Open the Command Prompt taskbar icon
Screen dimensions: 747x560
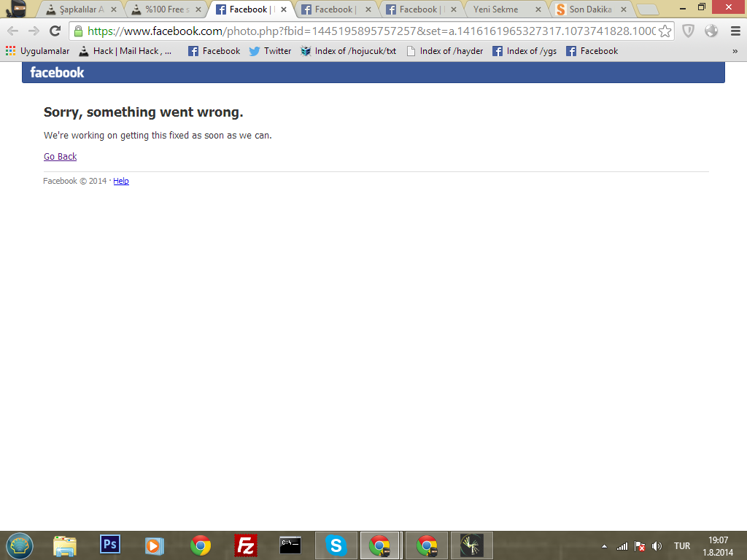click(x=290, y=545)
